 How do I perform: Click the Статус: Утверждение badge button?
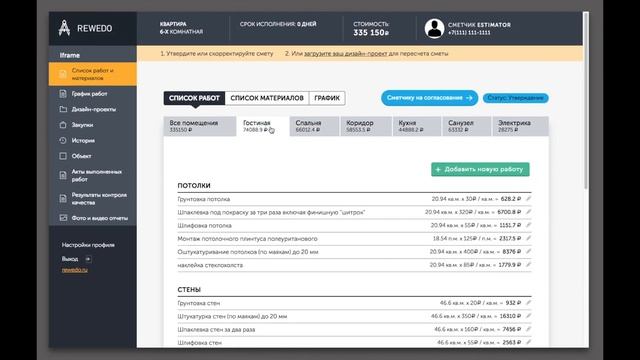(x=516, y=98)
